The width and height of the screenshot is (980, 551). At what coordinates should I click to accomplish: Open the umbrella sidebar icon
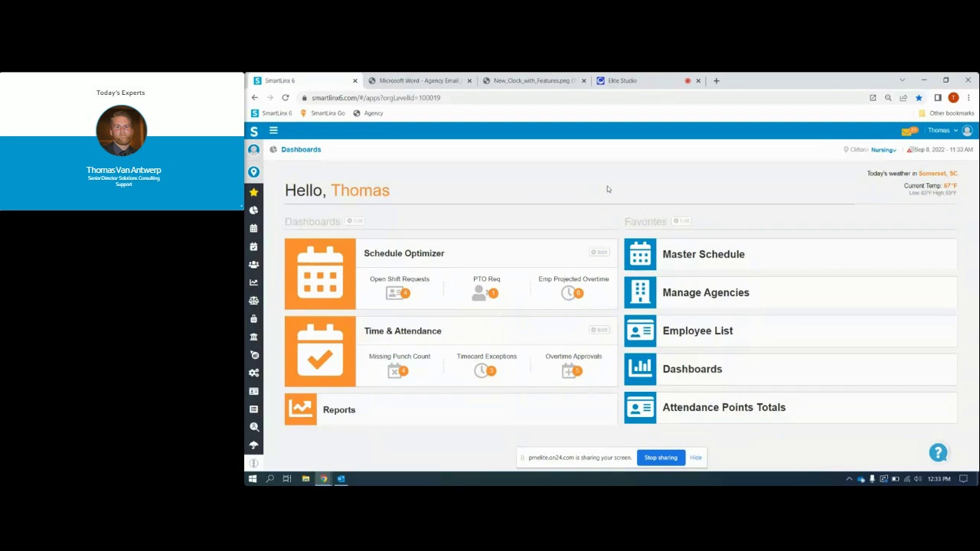tap(253, 445)
